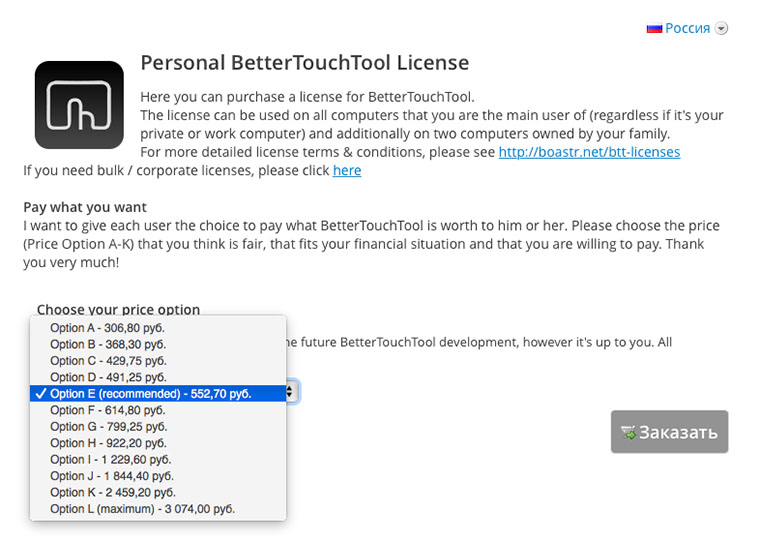Select recommended Option E - 552,70 руб.
The image size is (760, 541).
(x=150, y=394)
